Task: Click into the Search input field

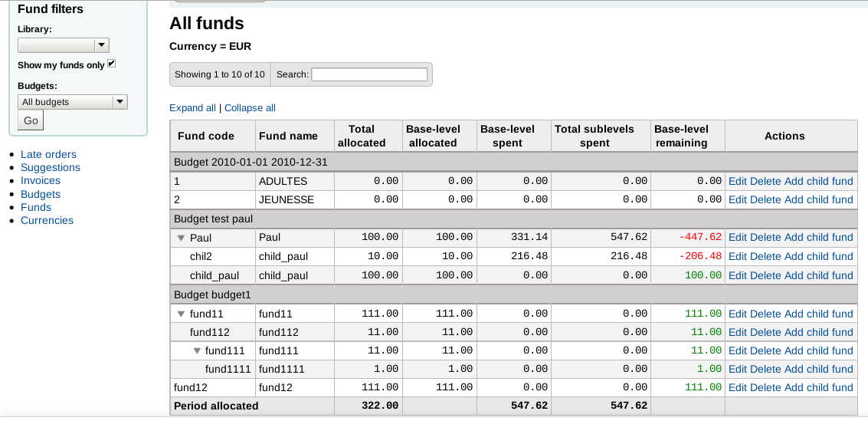Action: 368,74
